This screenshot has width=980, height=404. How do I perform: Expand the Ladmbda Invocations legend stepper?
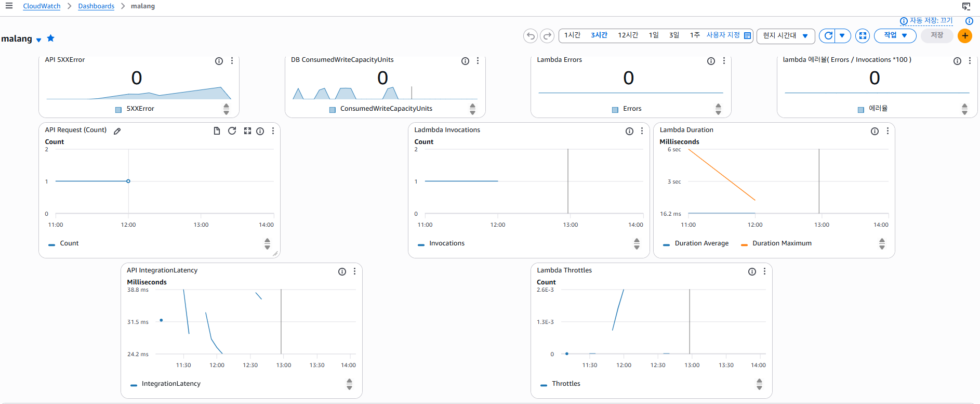coord(637,243)
